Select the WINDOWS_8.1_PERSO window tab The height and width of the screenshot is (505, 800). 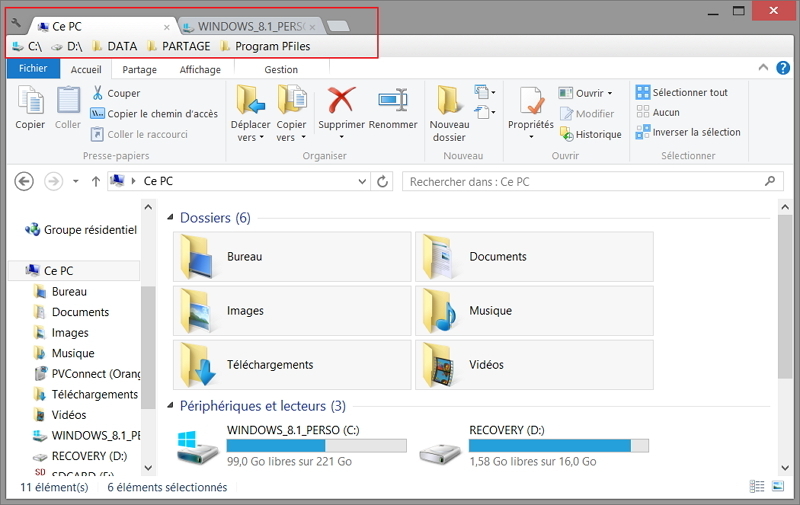click(x=250, y=27)
